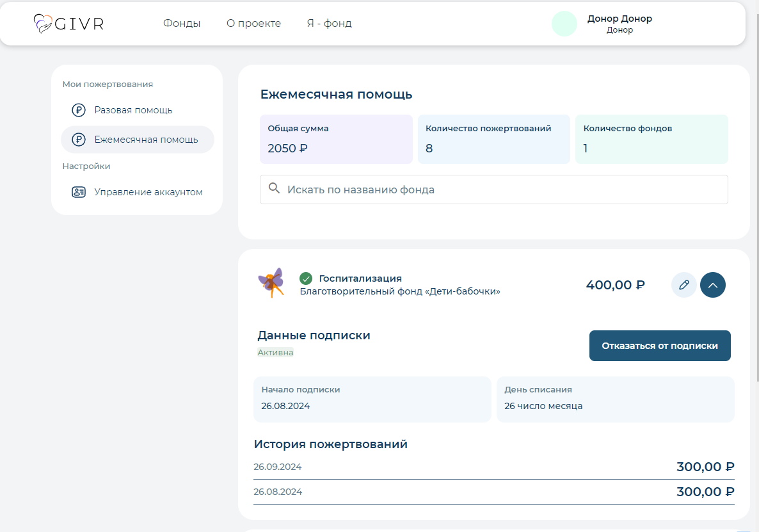
Task: Click the Общая сумма summary card
Action: (336, 139)
